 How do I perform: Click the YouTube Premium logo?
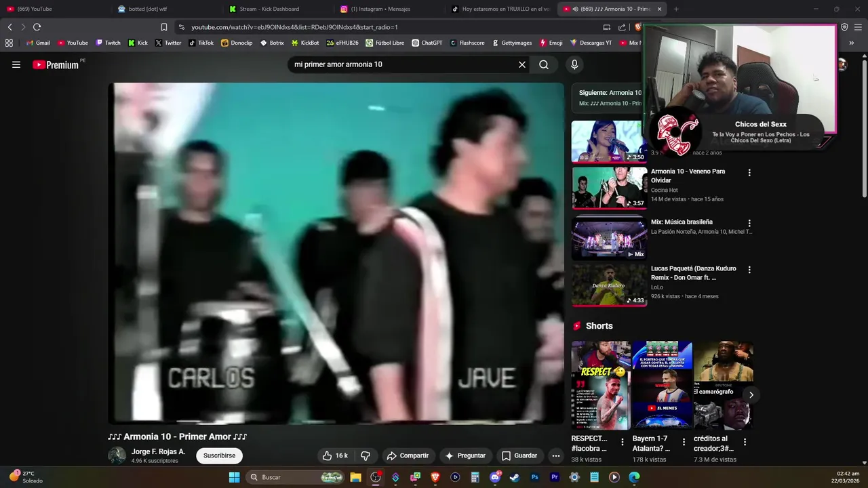pyautogui.click(x=57, y=64)
